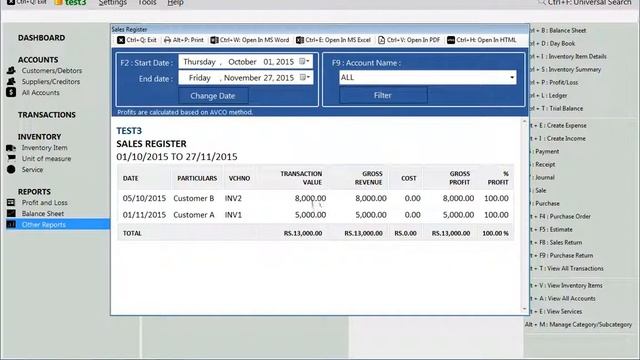
Task: Select the Customer B row cell
Action: (x=193, y=198)
